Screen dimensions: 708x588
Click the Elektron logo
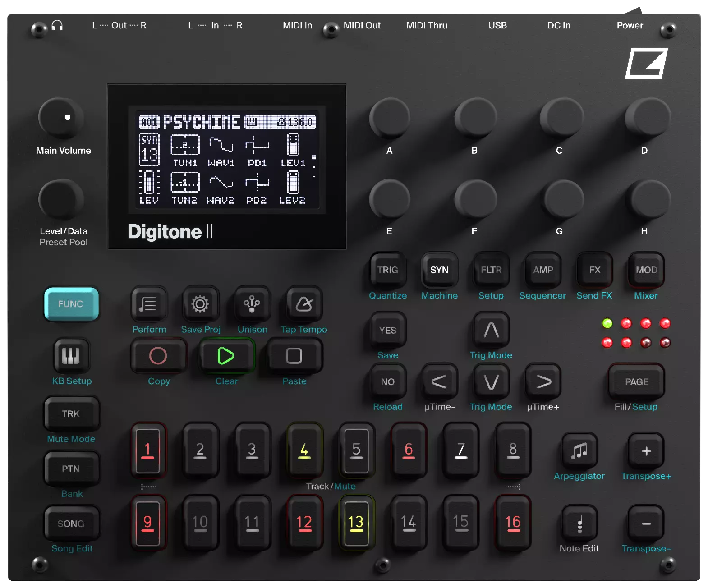(646, 63)
